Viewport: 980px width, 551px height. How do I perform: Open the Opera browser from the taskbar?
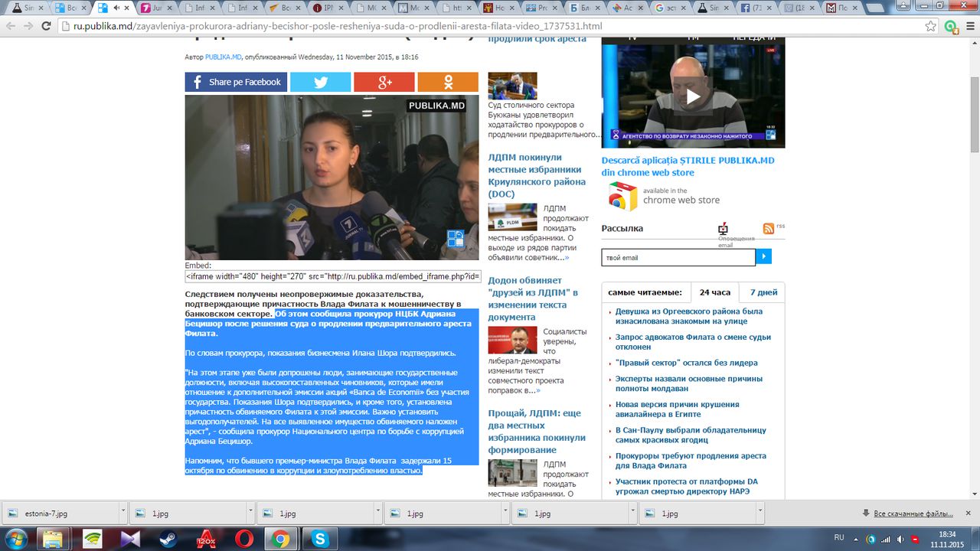click(243, 539)
